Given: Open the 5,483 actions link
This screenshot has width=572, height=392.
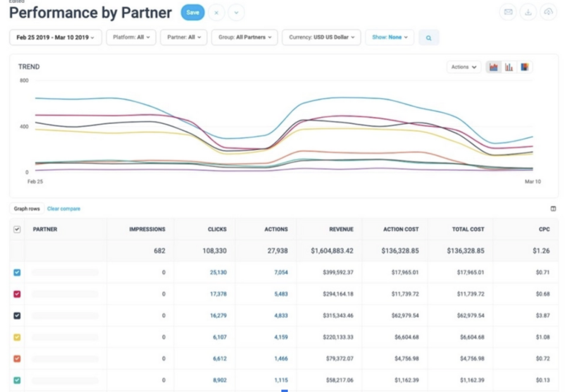Looking at the screenshot, I should (281, 294).
